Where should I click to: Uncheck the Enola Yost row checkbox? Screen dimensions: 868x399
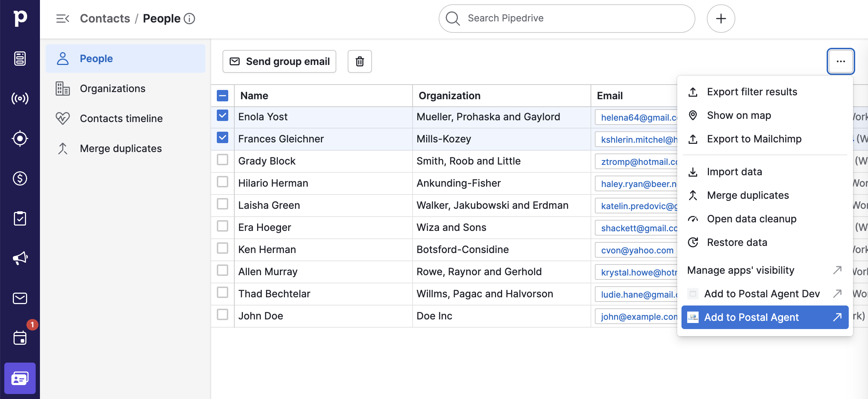(223, 116)
